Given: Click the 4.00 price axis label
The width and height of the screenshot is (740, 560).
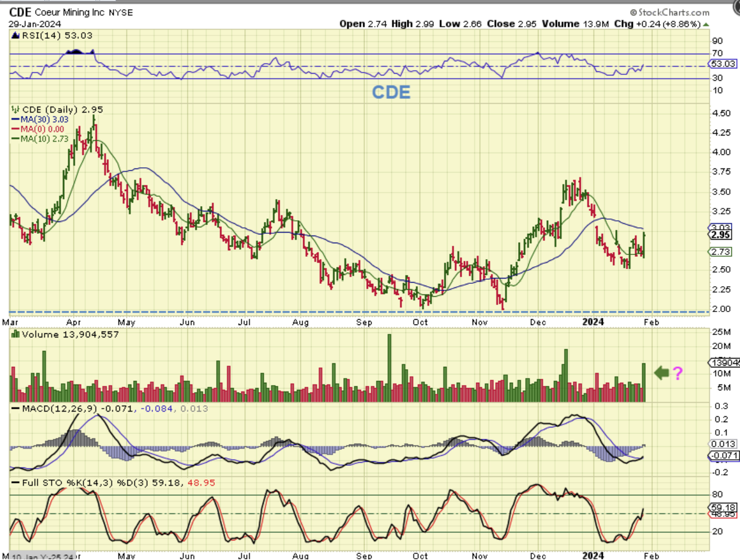Looking at the screenshot, I should click(x=721, y=153).
